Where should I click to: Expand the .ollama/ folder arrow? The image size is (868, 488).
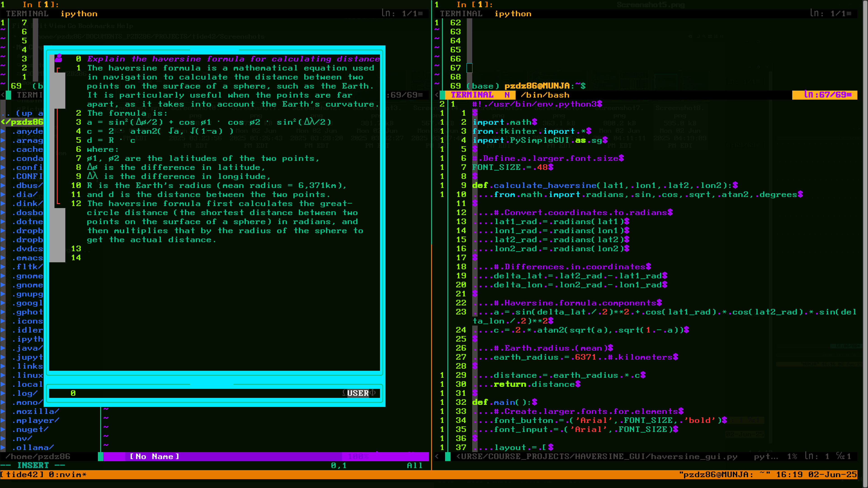pos(3,448)
